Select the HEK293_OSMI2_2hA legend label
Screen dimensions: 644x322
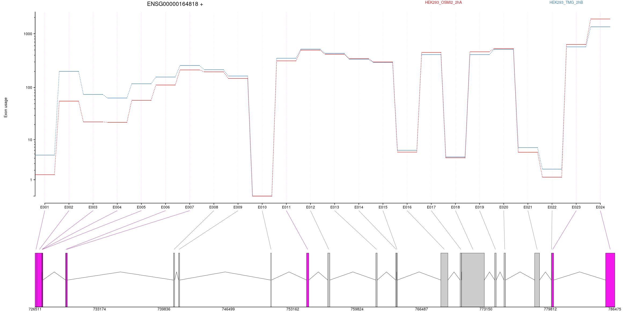tap(443, 2)
